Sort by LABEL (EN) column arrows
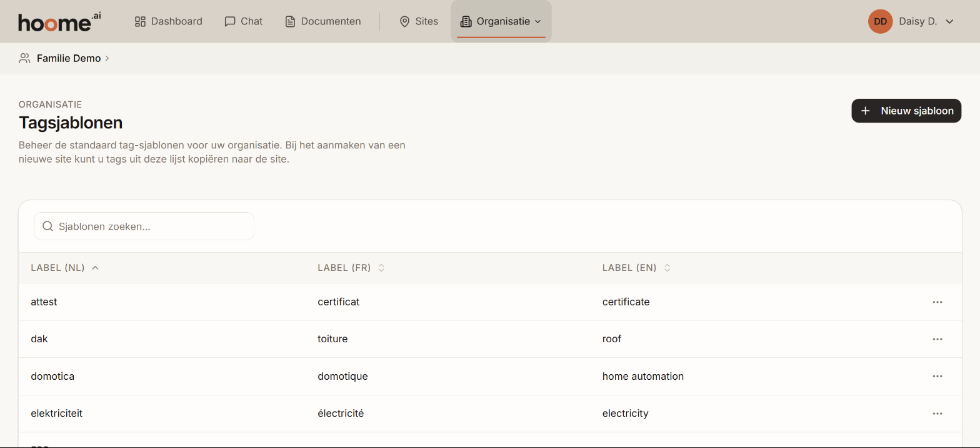The image size is (980, 448). (667, 268)
